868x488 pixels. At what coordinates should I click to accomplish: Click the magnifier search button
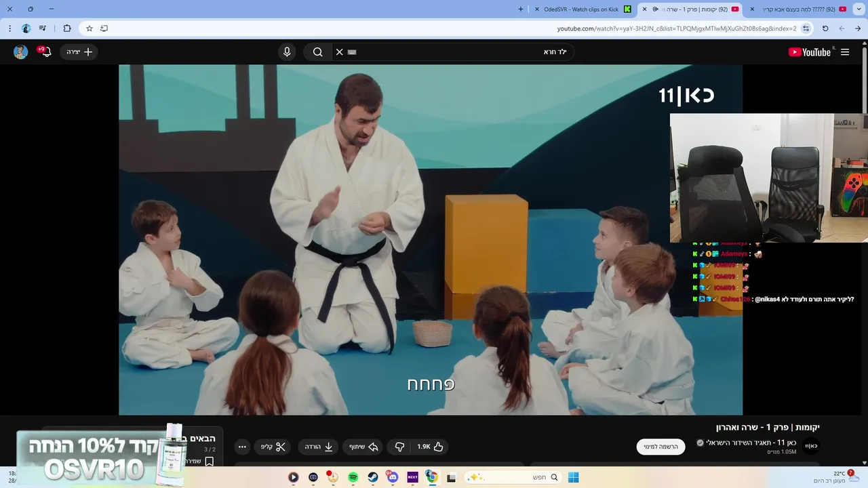point(317,52)
